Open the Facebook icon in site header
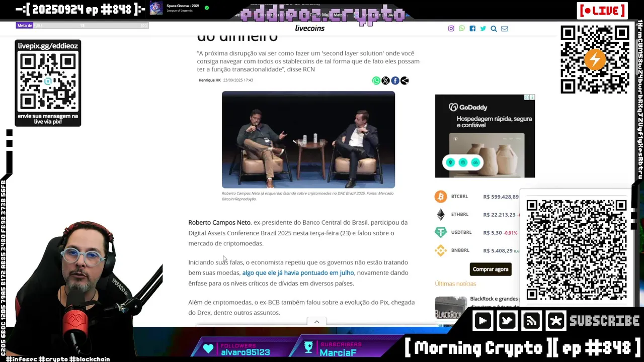 [472, 29]
